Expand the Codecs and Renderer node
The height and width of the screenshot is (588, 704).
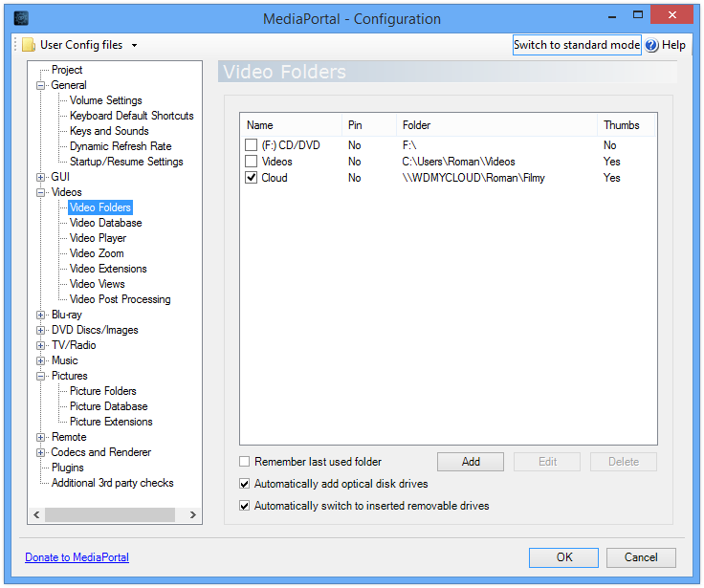[x=40, y=452]
